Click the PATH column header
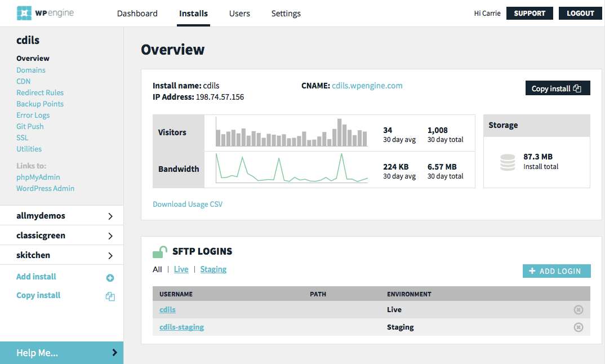This screenshot has height=364, width=605. tap(318, 294)
